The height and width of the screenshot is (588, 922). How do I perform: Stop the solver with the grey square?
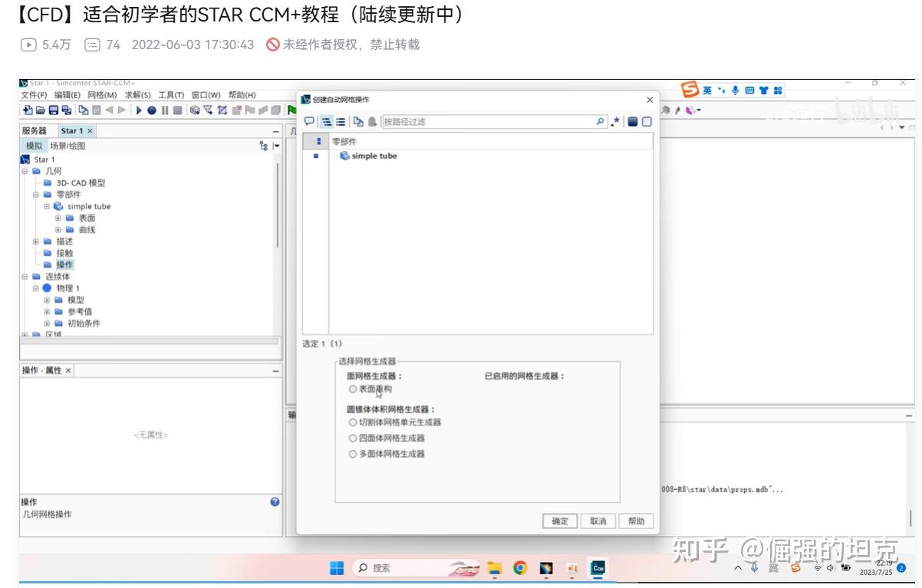pyautogui.click(x=178, y=110)
